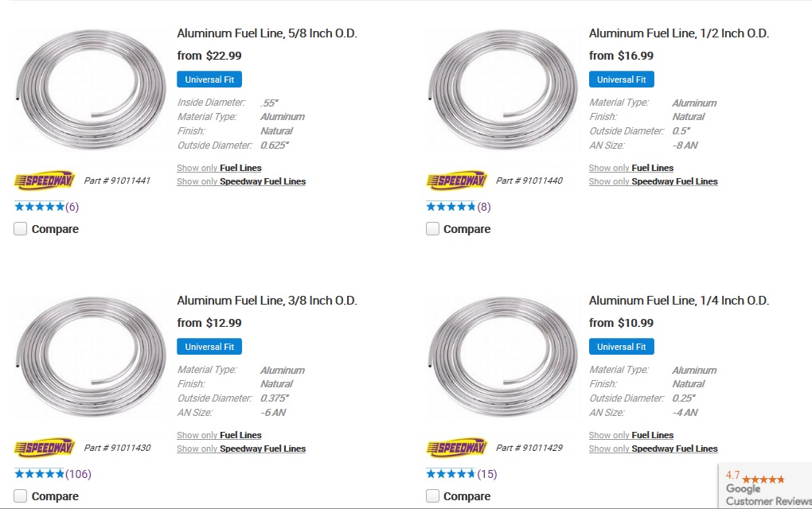Viewport: 812px width, 509px height.
Task: Click the Speedway logo for part 91011441
Action: pyautogui.click(x=45, y=181)
